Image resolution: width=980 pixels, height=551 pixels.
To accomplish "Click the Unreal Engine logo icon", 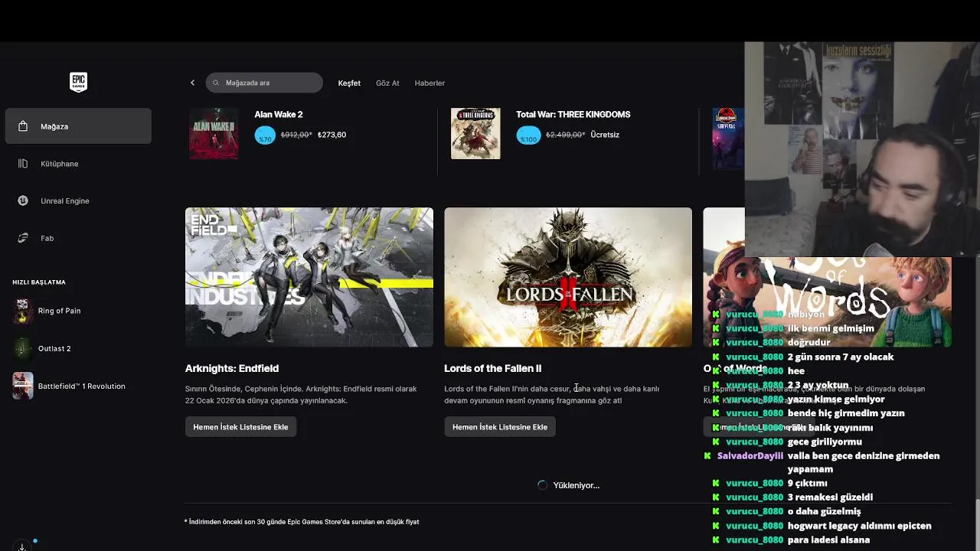I will 23,201.
